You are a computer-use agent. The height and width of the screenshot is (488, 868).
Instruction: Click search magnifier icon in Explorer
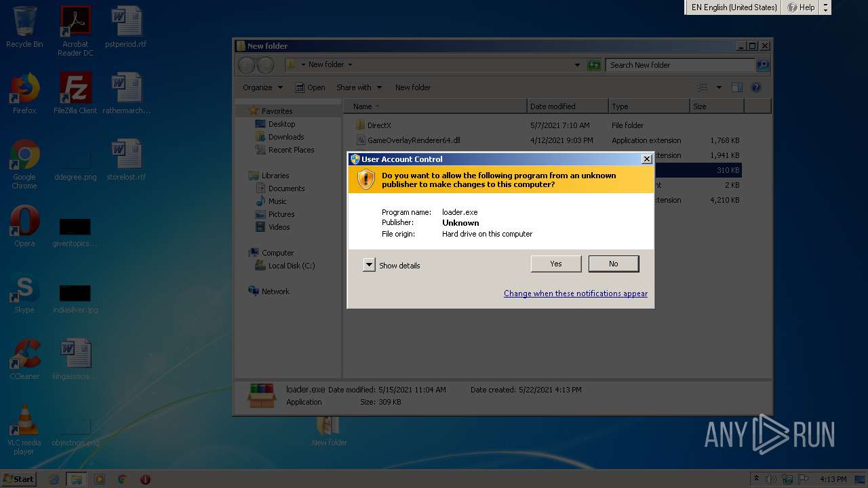click(x=763, y=65)
